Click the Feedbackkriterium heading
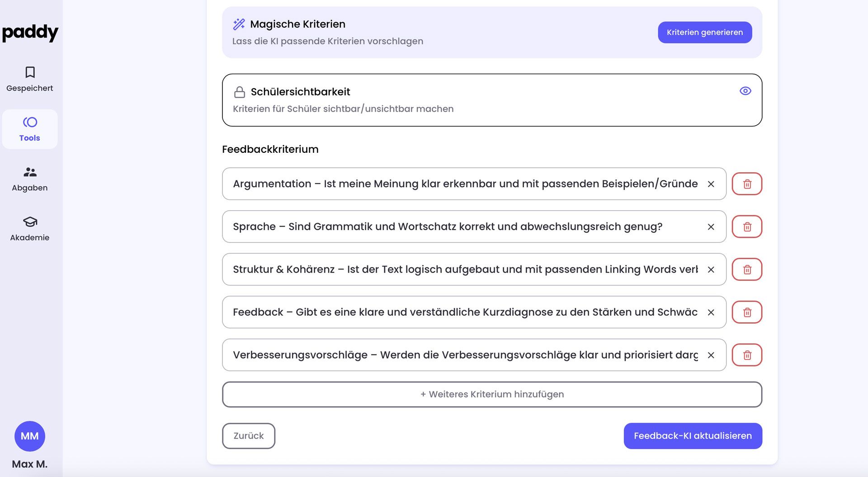 coord(270,149)
